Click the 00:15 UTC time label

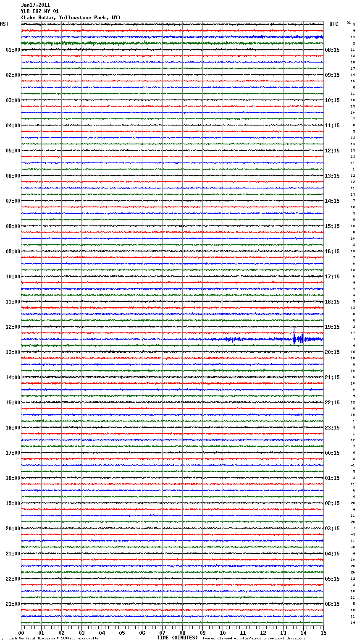[x=332, y=453]
